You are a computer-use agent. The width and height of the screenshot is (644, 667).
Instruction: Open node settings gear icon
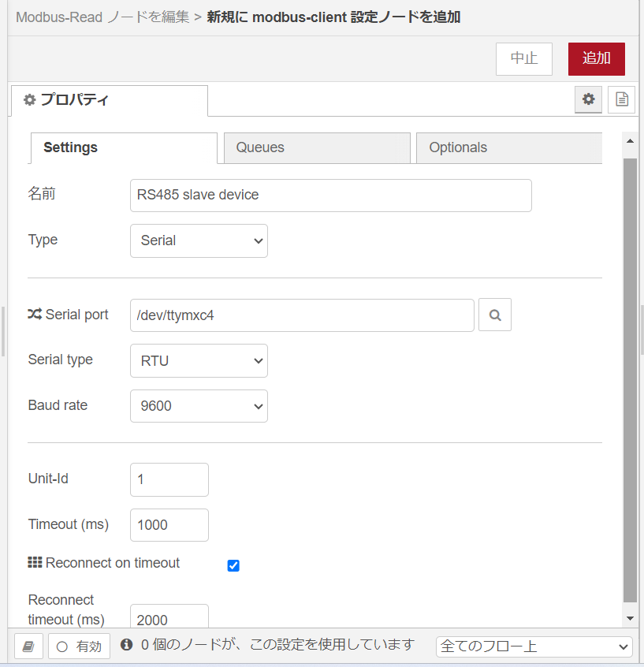(x=588, y=99)
